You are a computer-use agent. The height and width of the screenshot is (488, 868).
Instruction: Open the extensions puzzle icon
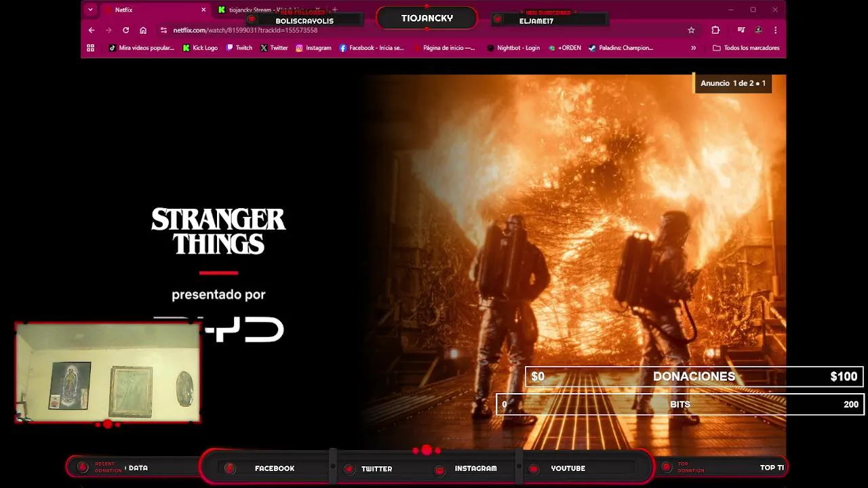pos(715,30)
